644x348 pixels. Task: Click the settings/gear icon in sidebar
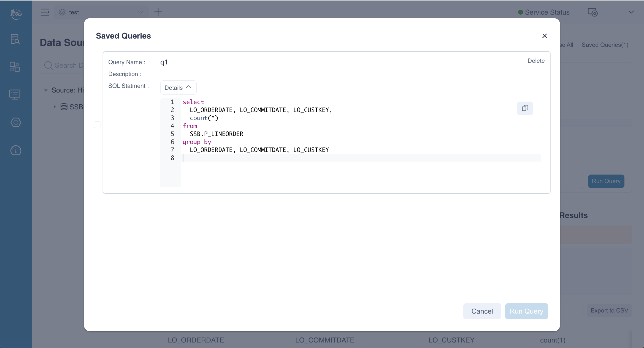[15, 123]
